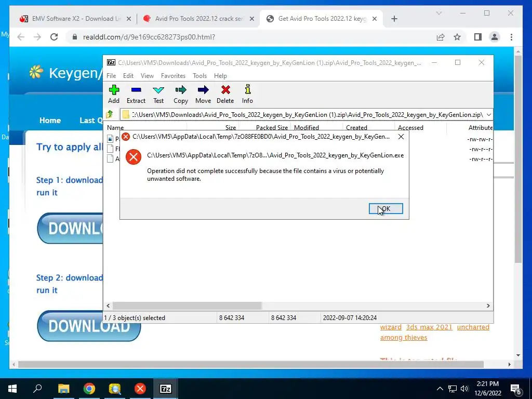Run the Test archive tool
Viewport: 532px width, 399px height.
pos(158,94)
